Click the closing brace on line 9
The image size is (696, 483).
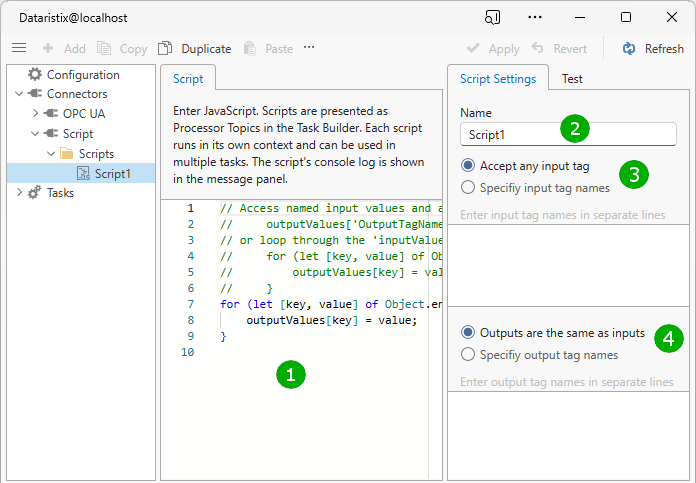[223, 337]
